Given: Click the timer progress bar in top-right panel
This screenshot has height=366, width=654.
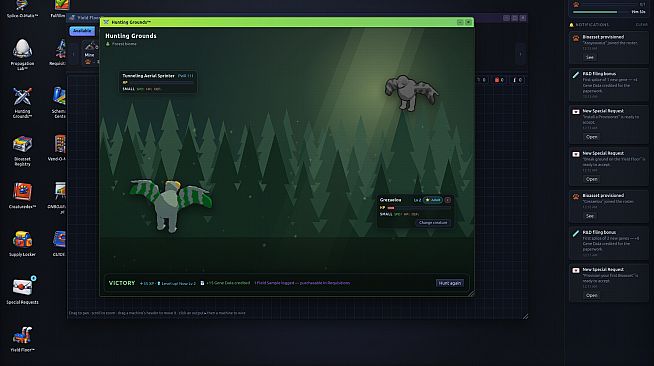Looking at the screenshot, I should point(601,12).
